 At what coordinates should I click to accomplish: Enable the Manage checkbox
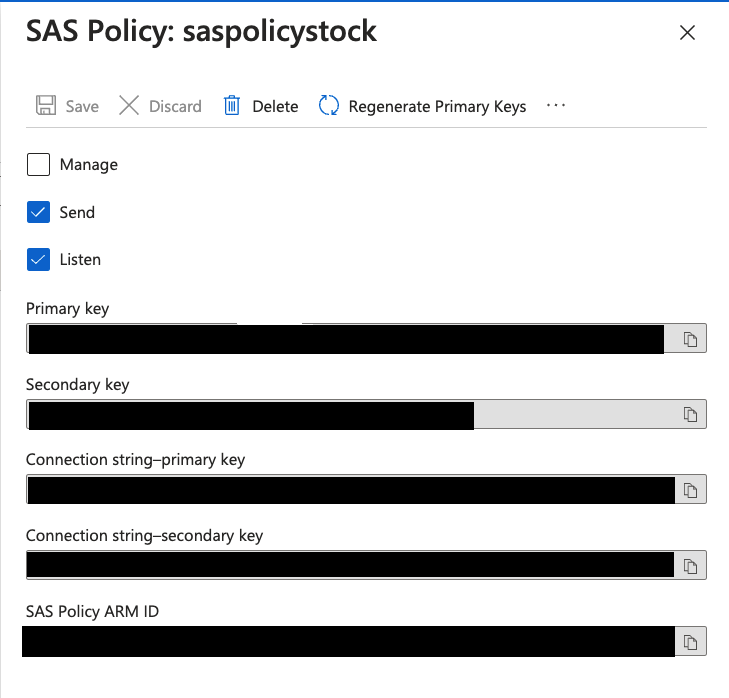[38, 165]
